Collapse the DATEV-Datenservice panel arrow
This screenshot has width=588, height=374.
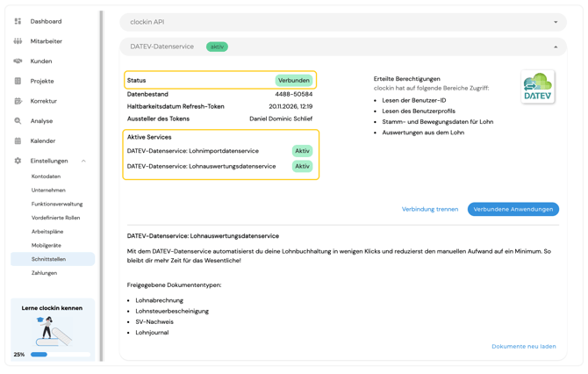pos(556,47)
